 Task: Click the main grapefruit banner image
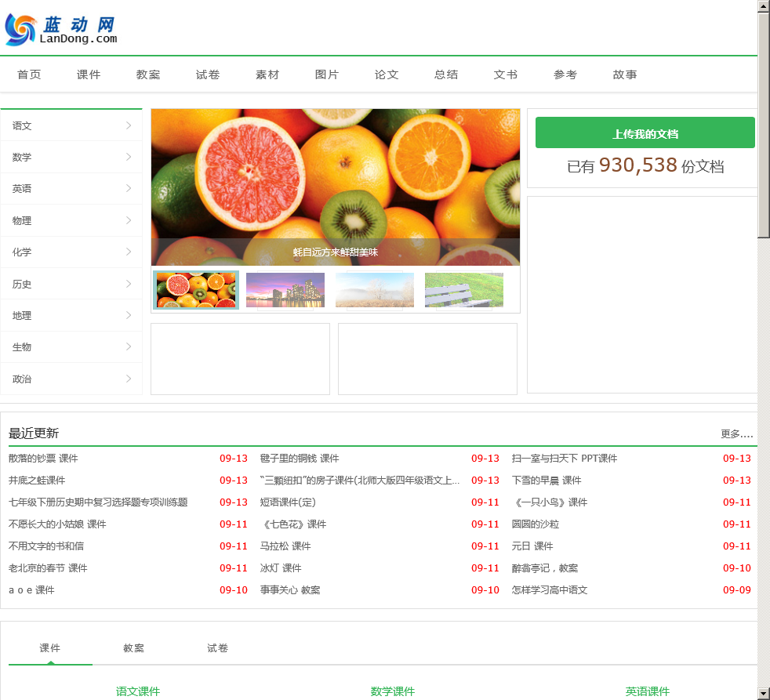pos(336,187)
